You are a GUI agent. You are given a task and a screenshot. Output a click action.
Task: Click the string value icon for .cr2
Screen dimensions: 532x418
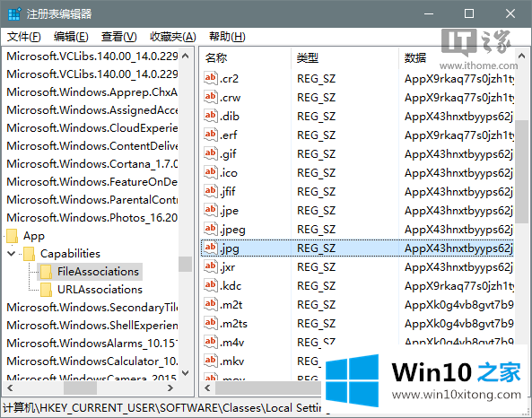click(210, 78)
